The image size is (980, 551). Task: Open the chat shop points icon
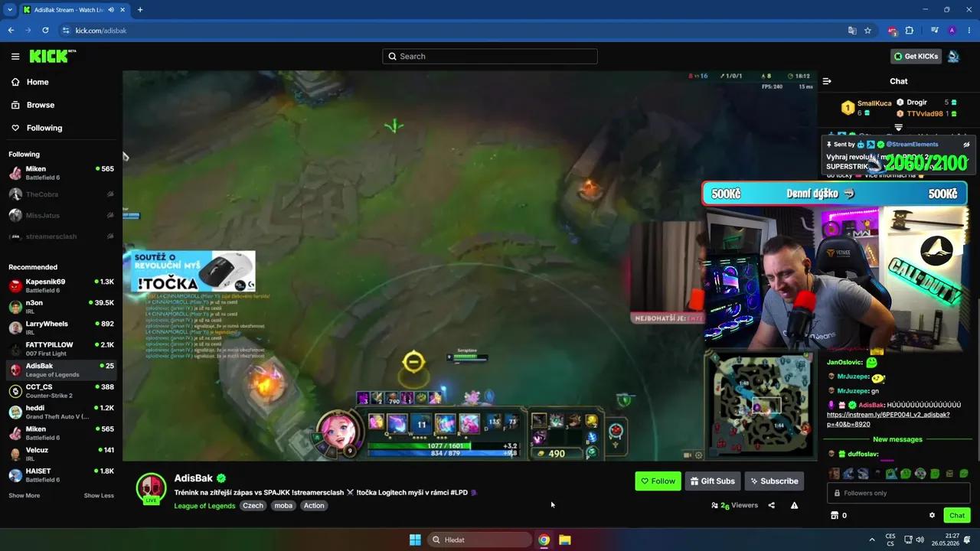pos(835,516)
